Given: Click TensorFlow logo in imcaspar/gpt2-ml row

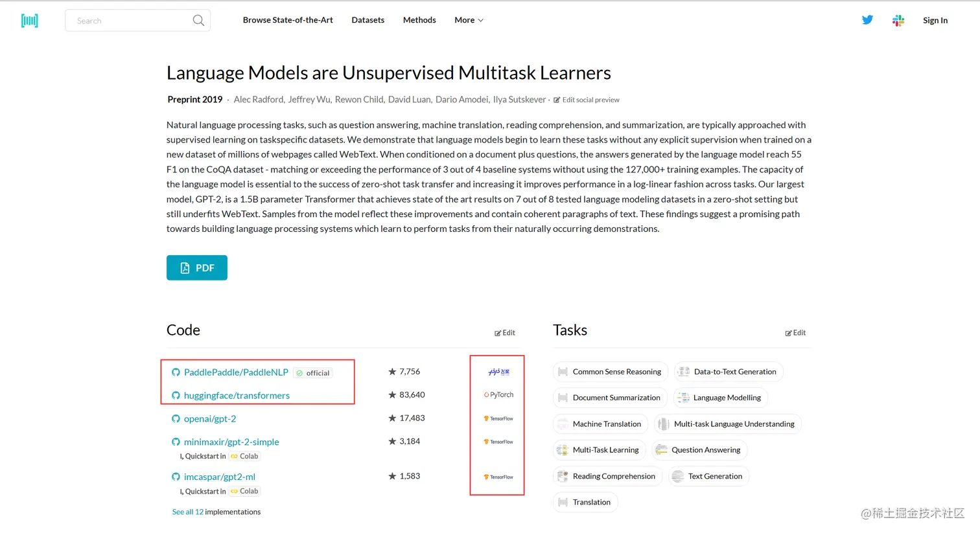Looking at the screenshot, I should 498,477.
